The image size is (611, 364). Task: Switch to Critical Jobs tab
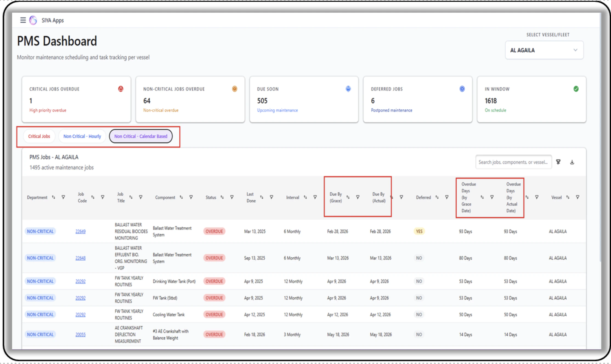click(39, 136)
